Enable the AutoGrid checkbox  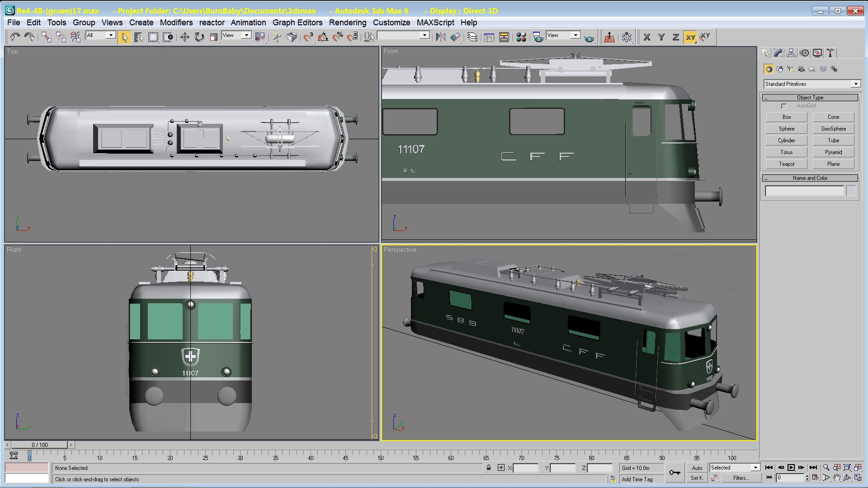(784, 106)
